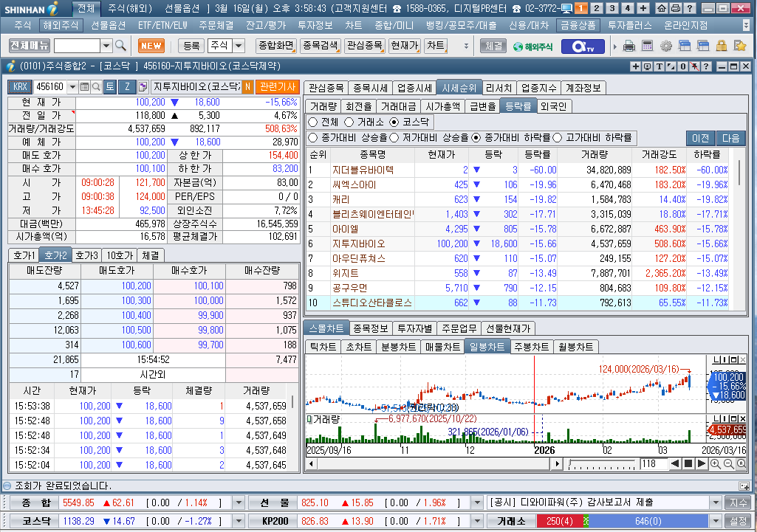This screenshot has height=532, width=757.
Task: Click the stock search magnifier beside code
Action: 96,87
